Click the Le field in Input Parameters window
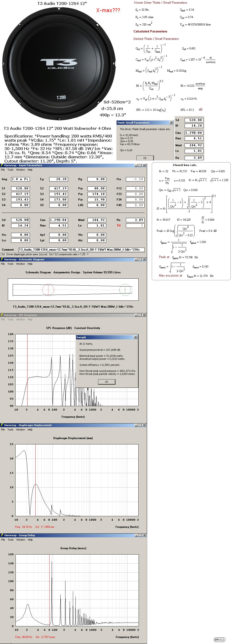This screenshot has width=233, height=644. pos(97,226)
